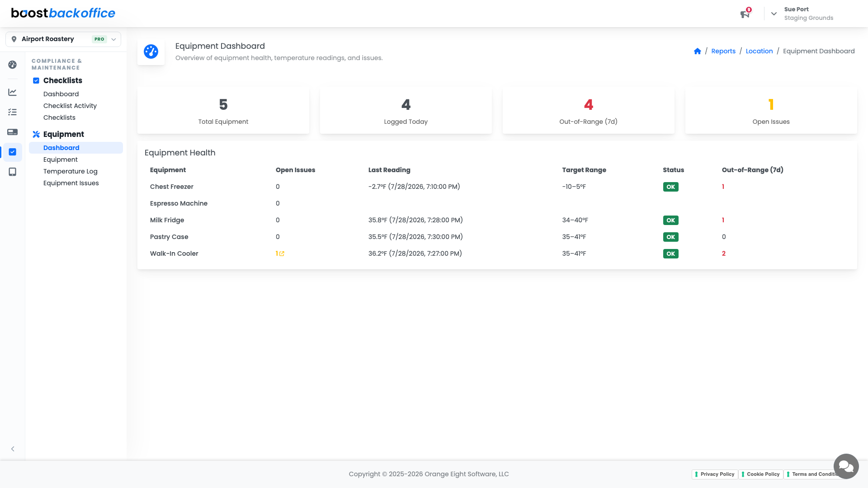This screenshot has width=868, height=488.
Task: Click the home icon in breadcrumb
Action: click(697, 51)
